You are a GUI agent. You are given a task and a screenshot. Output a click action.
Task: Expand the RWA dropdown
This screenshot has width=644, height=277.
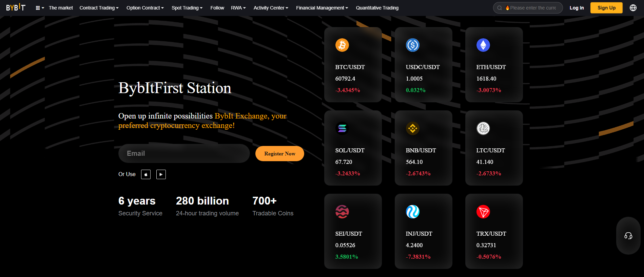point(238,8)
